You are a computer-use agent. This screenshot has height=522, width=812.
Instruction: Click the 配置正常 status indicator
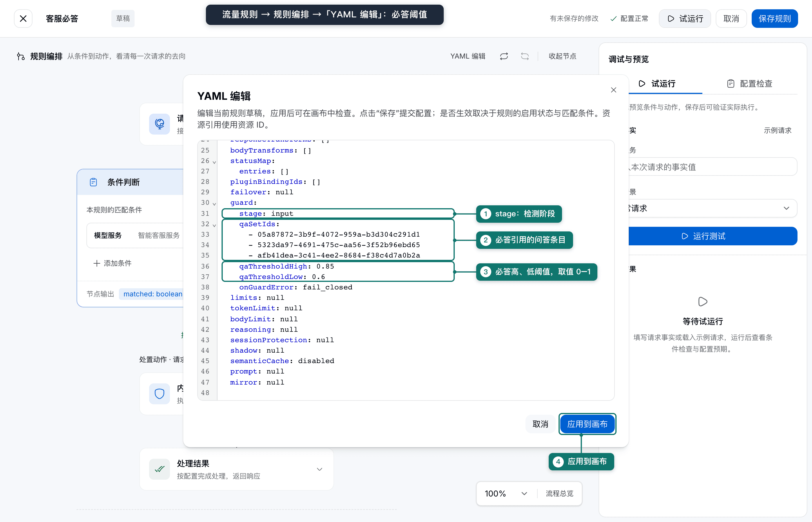coord(629,18)
